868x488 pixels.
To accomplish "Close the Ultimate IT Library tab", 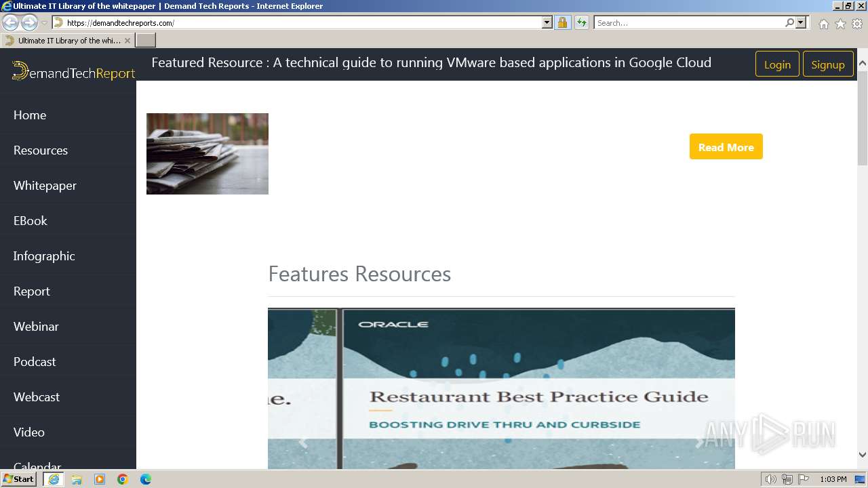I will (127, 41).
